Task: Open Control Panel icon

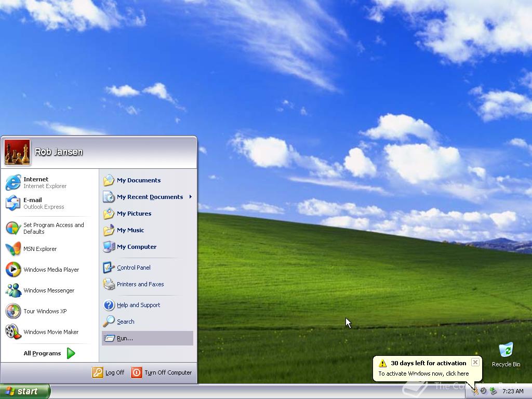Action: (109, 268)
